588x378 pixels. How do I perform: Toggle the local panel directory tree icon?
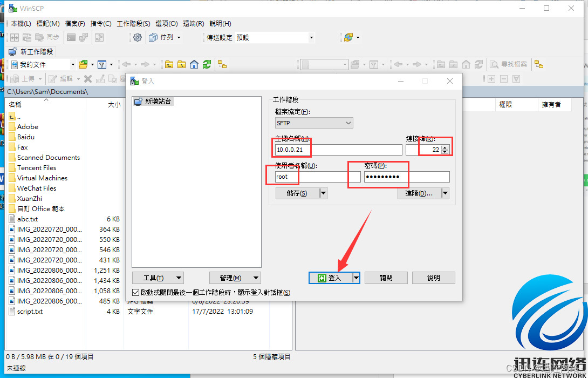[x=222, y=65]
